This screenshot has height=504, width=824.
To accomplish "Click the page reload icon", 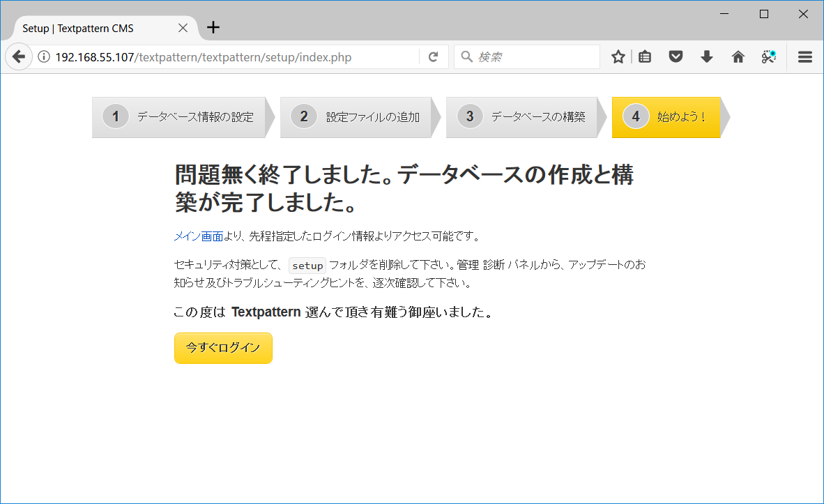I will (x=434, y=56).
